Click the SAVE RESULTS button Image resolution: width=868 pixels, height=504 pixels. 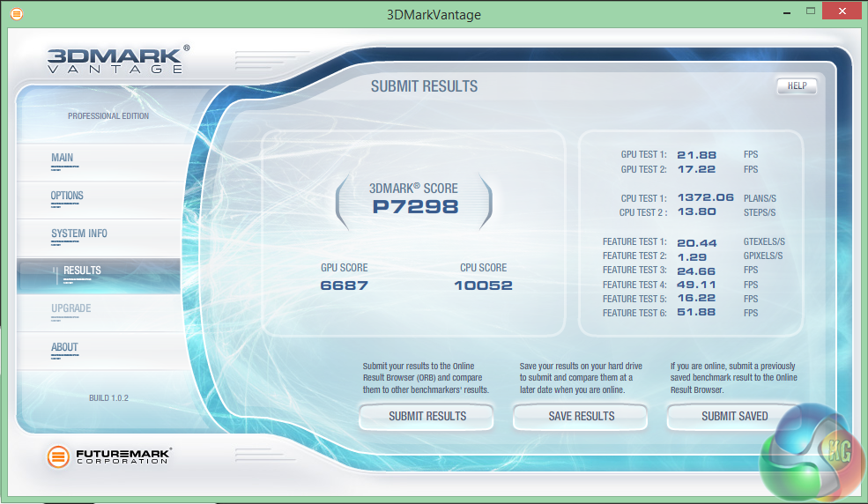[581, 417]
